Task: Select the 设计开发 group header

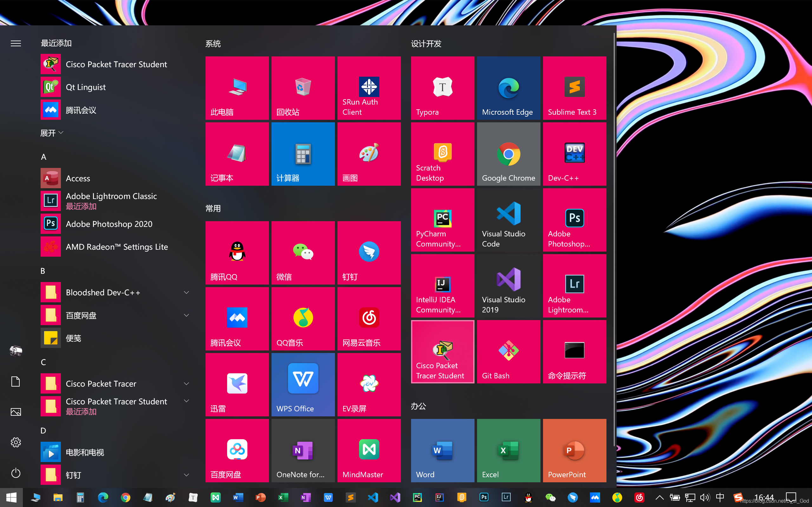Action: coord(426,44)
